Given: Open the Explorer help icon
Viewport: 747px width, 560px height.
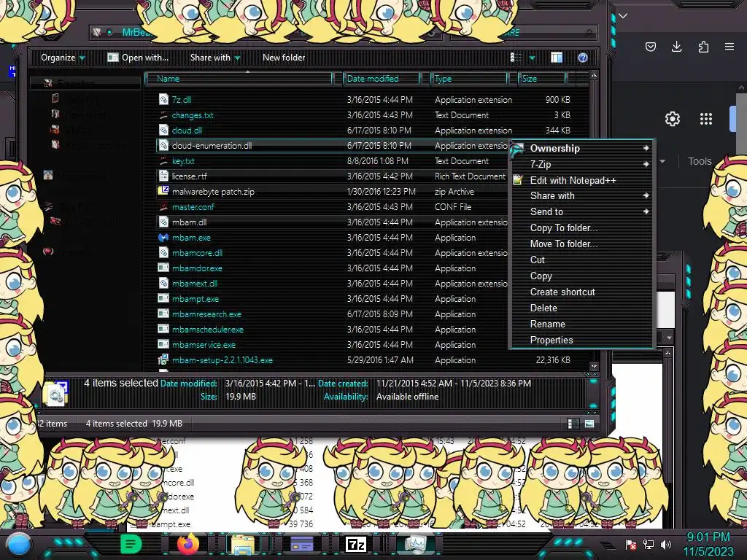Looking at the screenshot, I should pyautogui.click(x=582, y=58).
